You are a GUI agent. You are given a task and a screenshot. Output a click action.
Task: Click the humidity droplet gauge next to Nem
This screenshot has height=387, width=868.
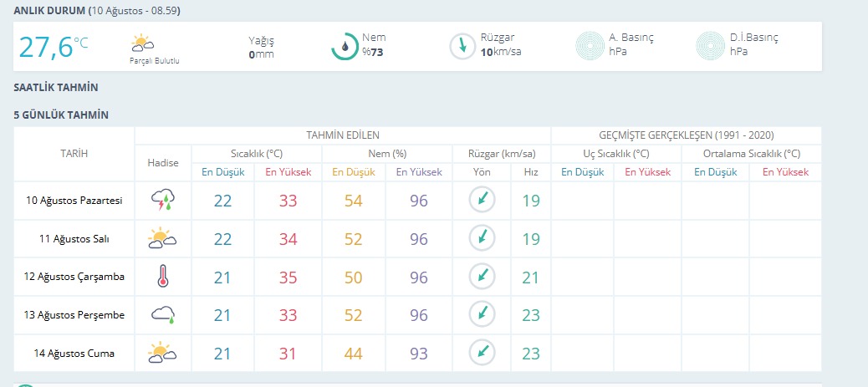pos(345,47)
